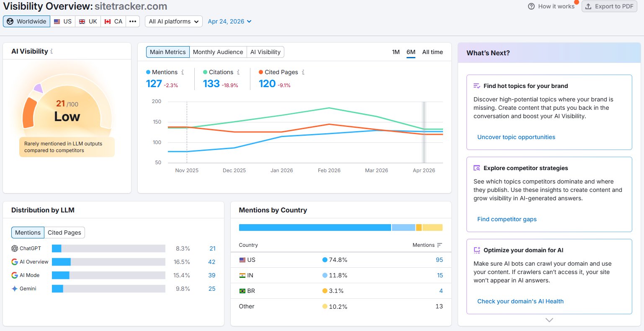Set chart range to All time
The height and width of the screenshot is (331, 644).
coord(433,52)
